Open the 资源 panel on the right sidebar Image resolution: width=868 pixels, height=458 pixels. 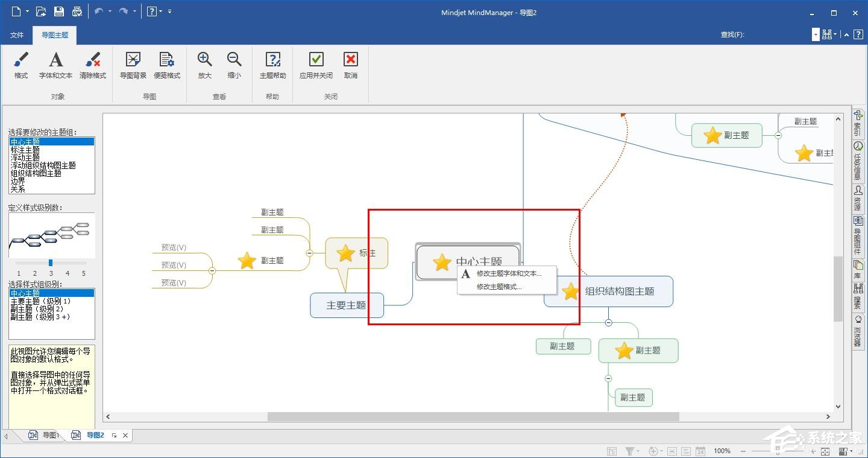pyautogui.click(x=858, y=198)
